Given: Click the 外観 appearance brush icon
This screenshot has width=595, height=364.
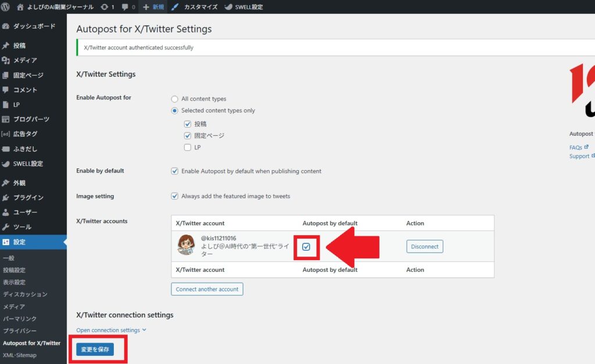Looking at the screenshot, I should 6,183.
